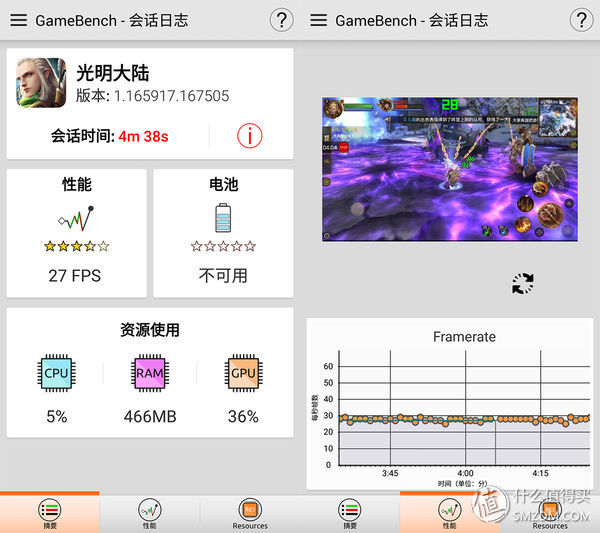The width and height of the screenshot is (600, 533).
Task: Tap performance star rating row
Action: click(x=77, y=246)
